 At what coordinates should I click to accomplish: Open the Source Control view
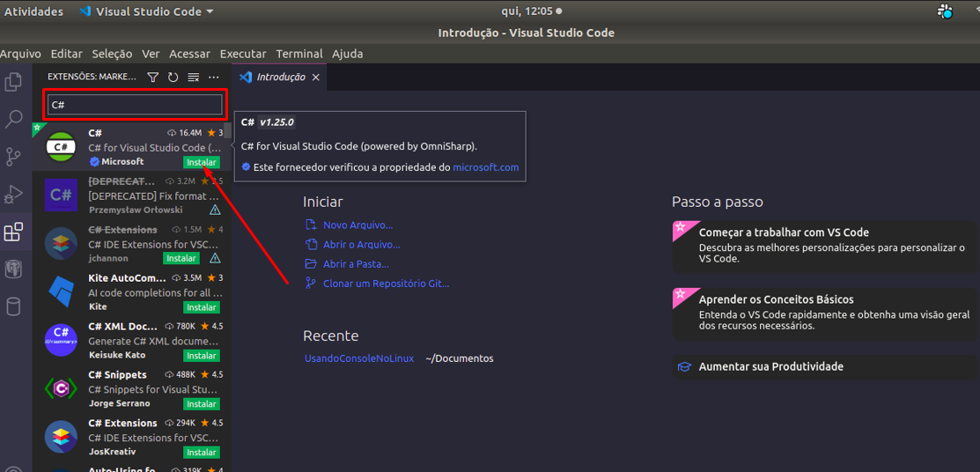pos(13,156)
